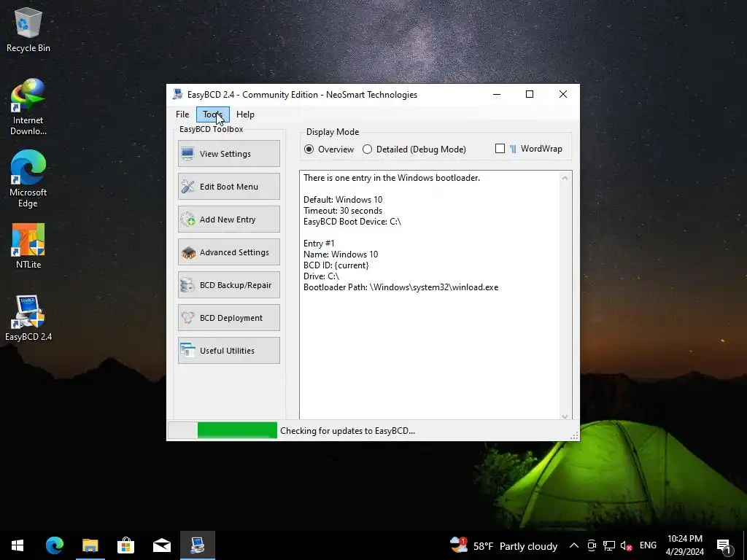Open the network status tray icon
The height and width of the screenshot is (560, 747).
tap(609, 545)
